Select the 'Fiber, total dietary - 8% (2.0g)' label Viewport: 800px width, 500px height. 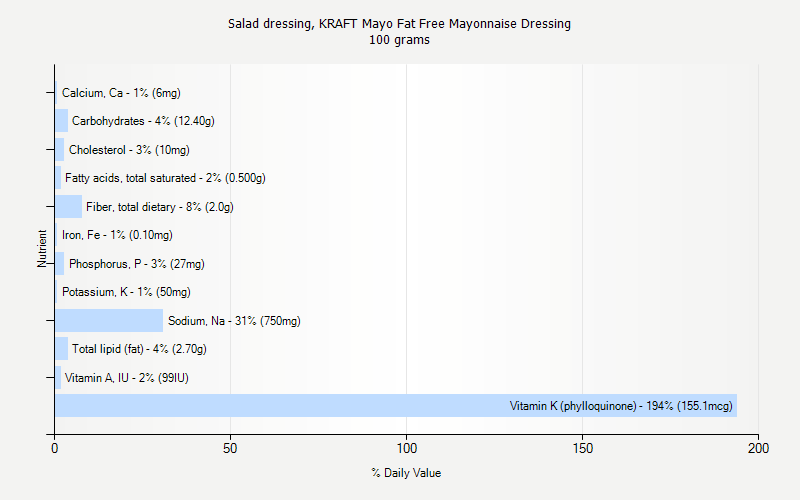pyautogui.click(x=160, y=207)
